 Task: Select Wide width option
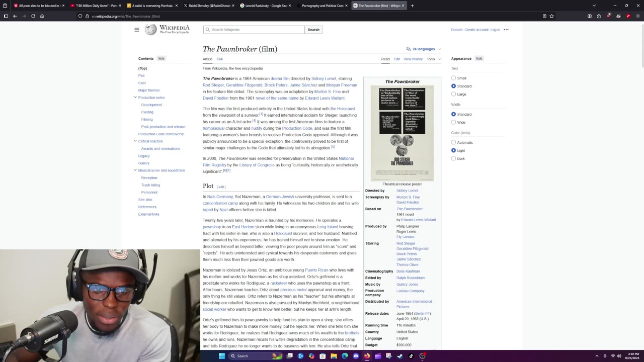pyautogui.click(x=453, y=122)
